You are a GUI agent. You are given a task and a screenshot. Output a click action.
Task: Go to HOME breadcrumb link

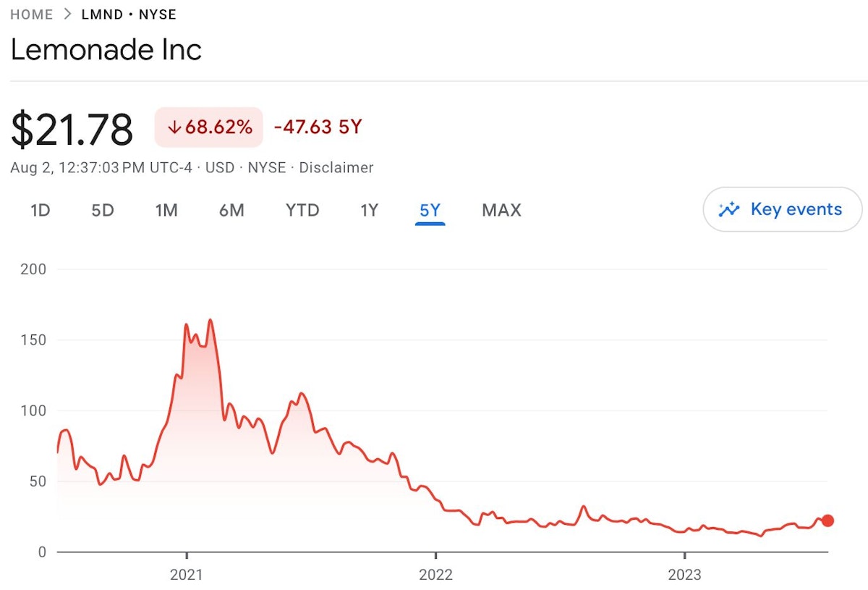[x=32, y=14]
